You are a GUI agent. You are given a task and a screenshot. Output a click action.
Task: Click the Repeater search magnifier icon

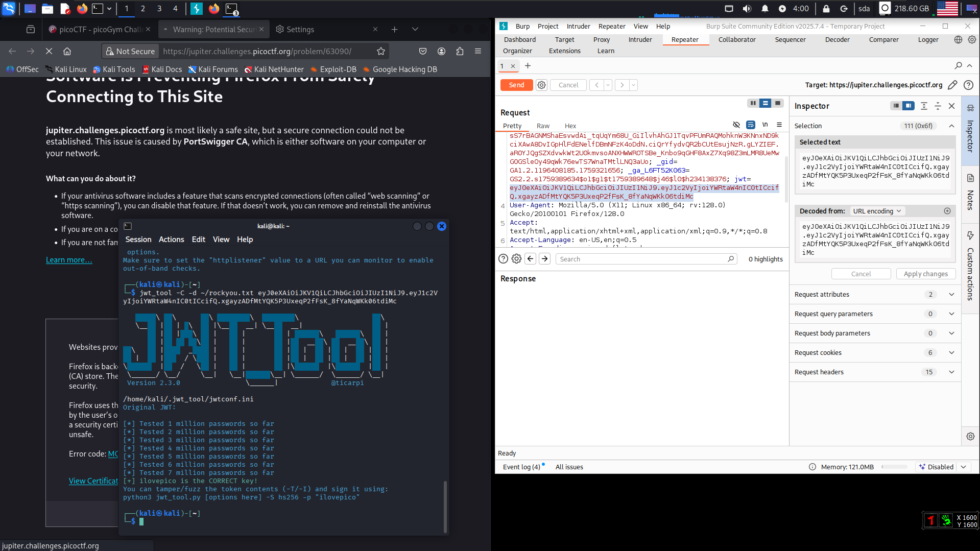click(x=958, y=66)
